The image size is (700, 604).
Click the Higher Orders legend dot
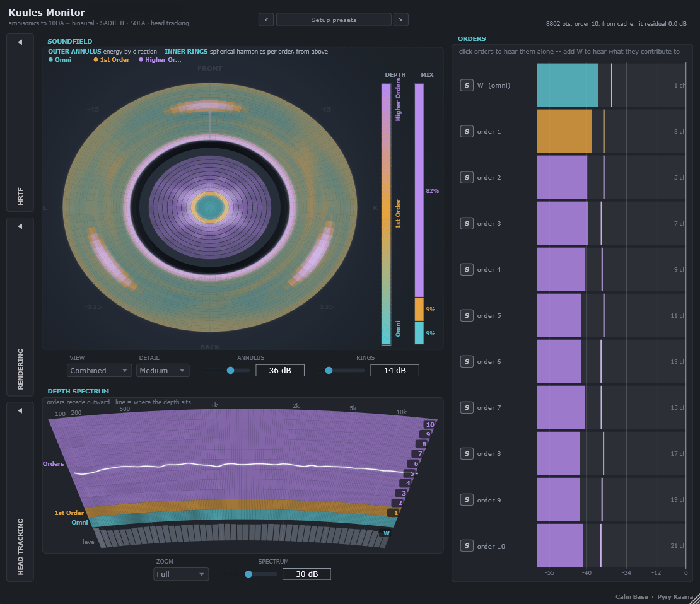click(141, 59)
